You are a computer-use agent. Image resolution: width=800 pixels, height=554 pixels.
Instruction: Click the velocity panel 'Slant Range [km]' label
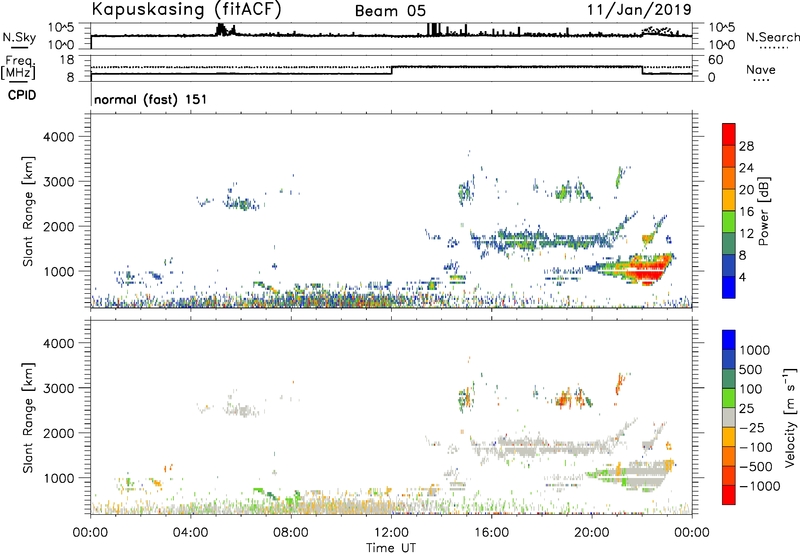coord(28,418)
